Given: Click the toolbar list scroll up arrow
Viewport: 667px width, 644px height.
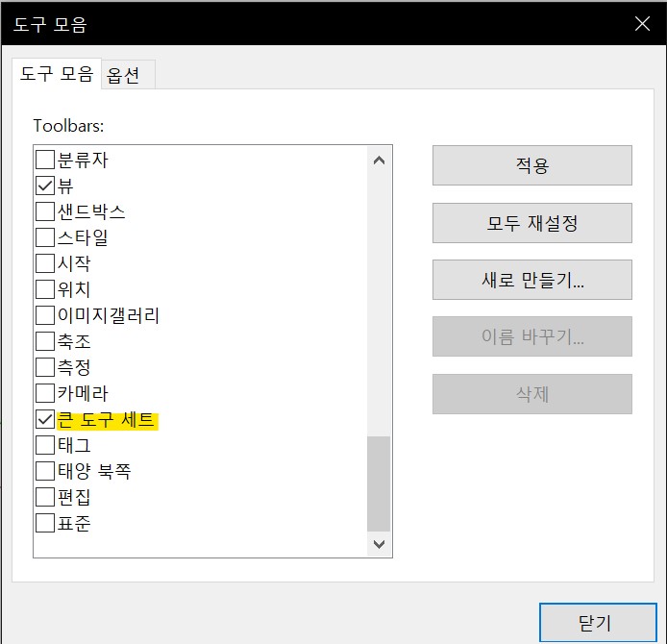Looking at the screenshot, I should [x=379, y=160].
